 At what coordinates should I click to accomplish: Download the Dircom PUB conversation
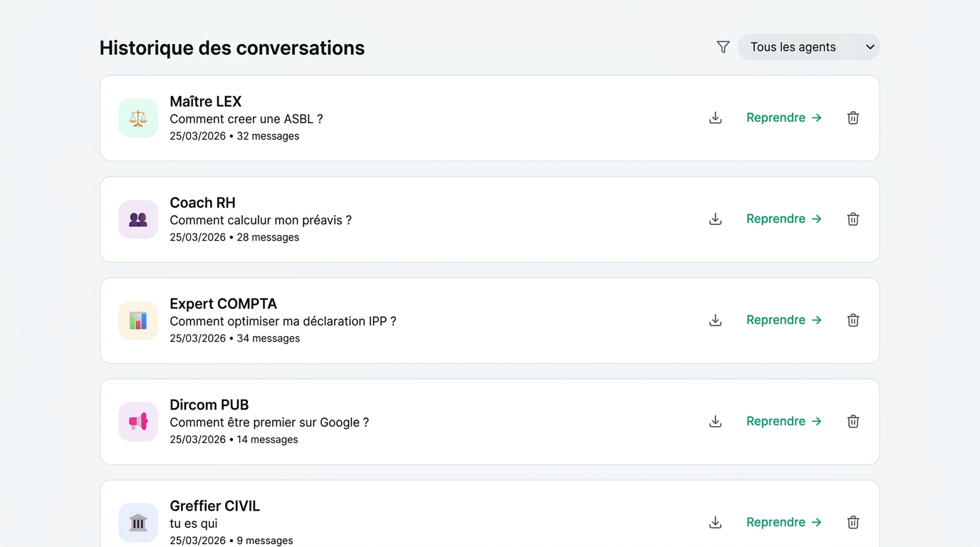pos(716,422)
